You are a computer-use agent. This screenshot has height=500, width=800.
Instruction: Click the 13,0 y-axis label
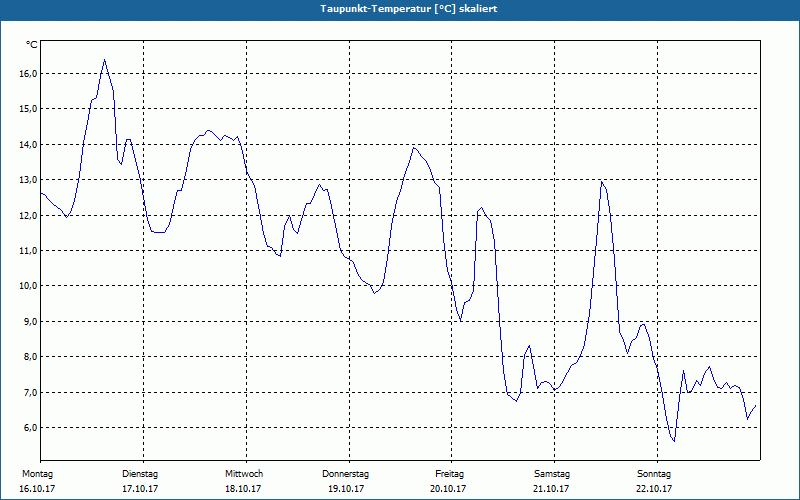29,180
